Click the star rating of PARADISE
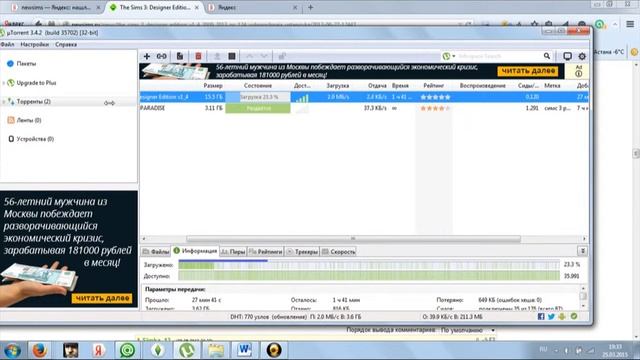The width and height of the screenshot is (640, 360). pyautogui.click(x=436, y=108)
